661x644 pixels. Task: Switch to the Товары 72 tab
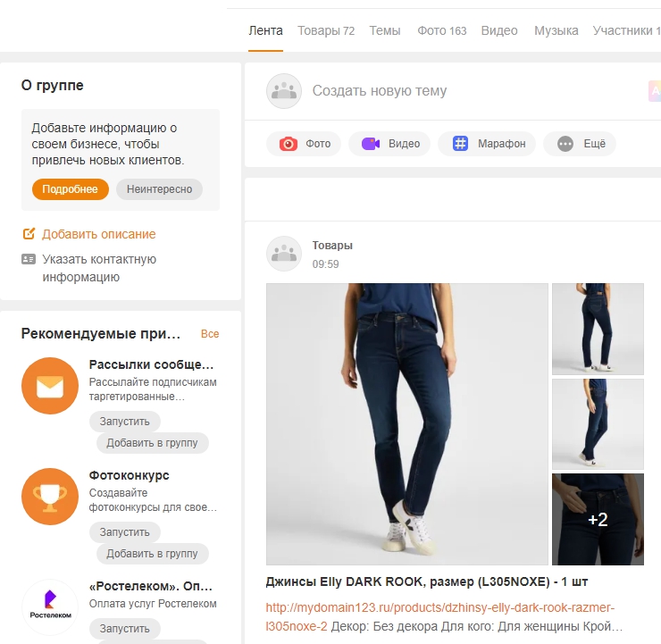click(x=326, y=30)
